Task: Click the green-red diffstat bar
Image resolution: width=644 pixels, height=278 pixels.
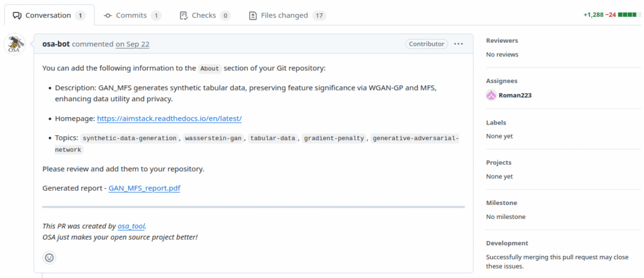Action: point(628,15)
